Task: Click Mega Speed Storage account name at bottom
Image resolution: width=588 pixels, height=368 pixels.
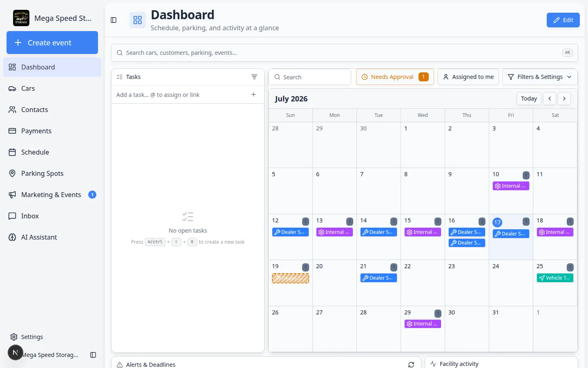Action: [50, 355]
